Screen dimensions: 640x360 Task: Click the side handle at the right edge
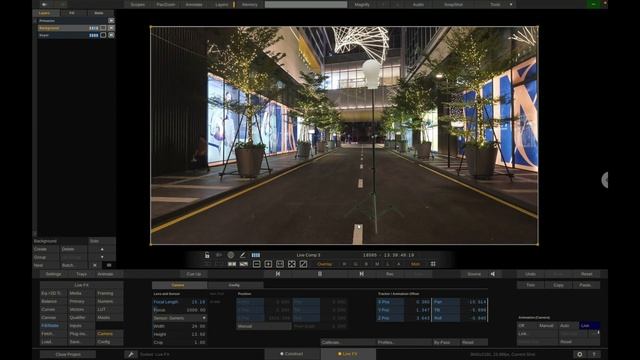tap(605, 180)
